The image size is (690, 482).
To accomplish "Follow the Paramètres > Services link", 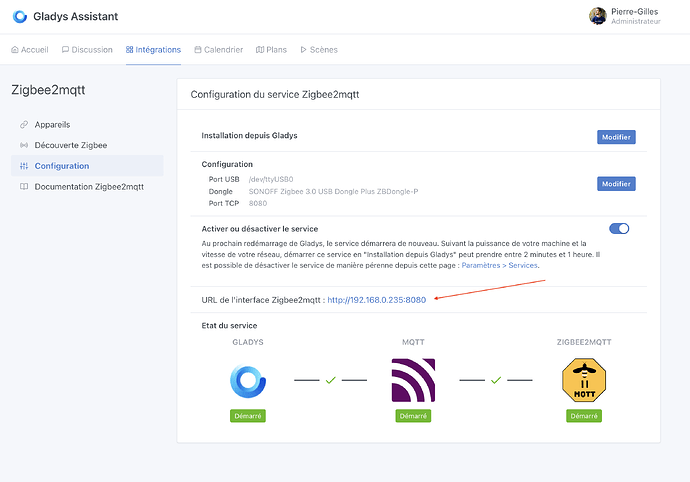I will point(497,265).
